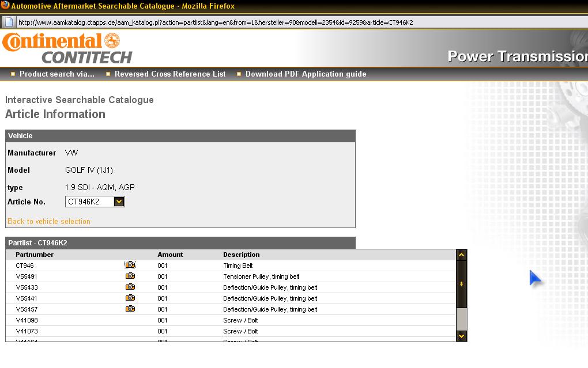Open the Article No. dropdown arrow
This screenshot has width=588, height=368.
pyautogui.click(x=119, y=202)
